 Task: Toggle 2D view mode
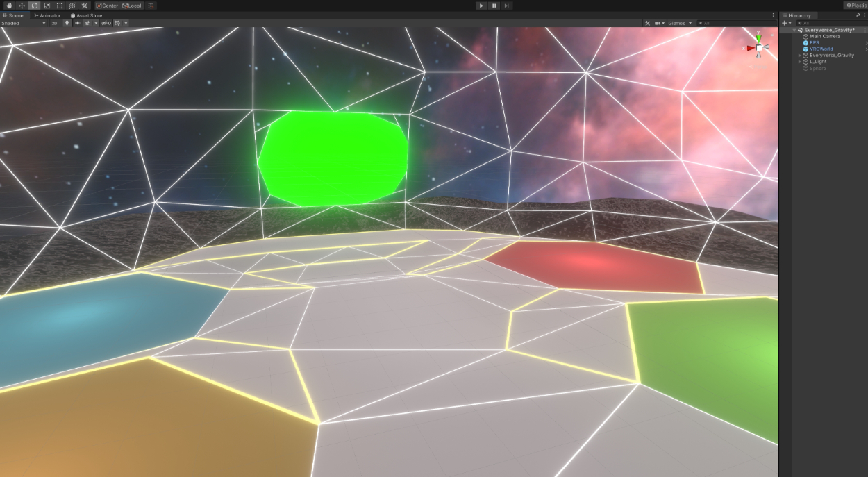(54, 23)
